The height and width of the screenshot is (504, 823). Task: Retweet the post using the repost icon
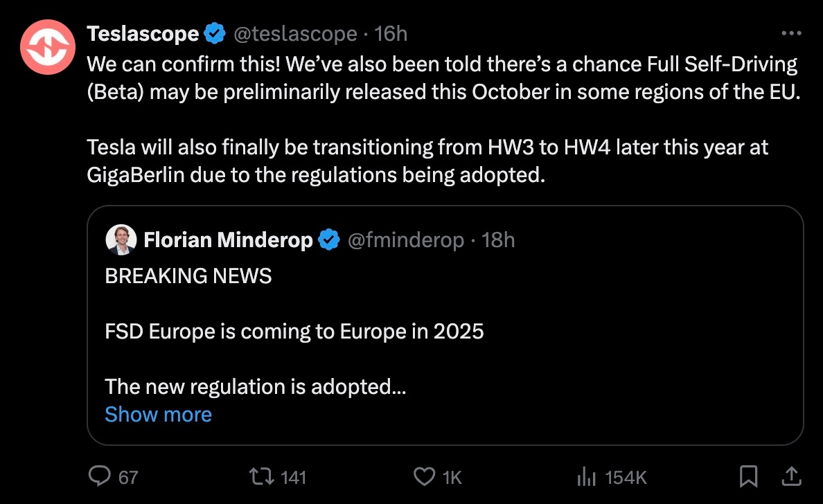262,476
